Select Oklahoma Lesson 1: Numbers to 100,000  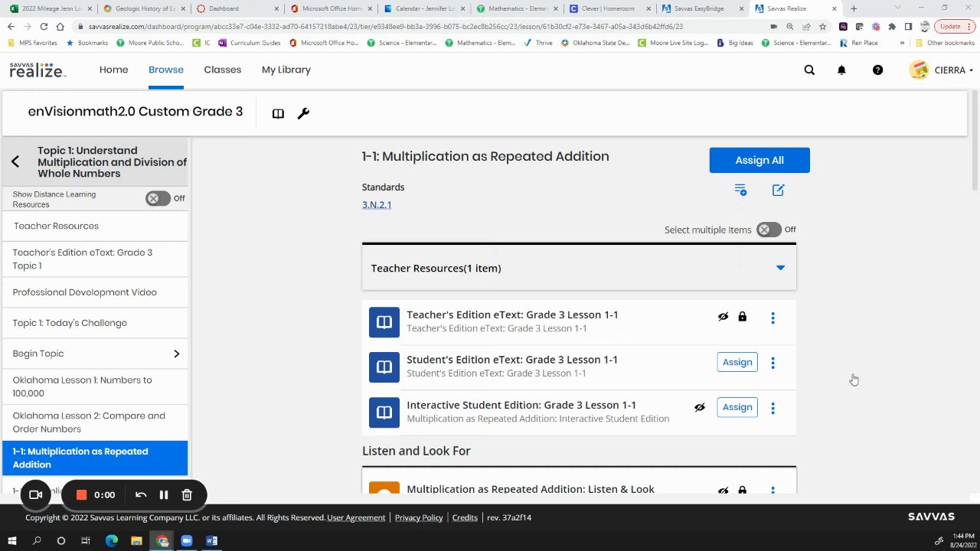(95, 386)
